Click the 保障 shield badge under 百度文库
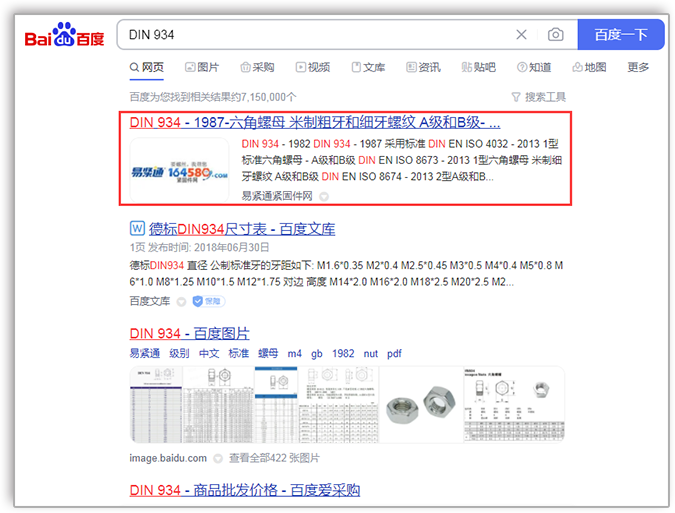675x513 pixels. click(210, 301)
